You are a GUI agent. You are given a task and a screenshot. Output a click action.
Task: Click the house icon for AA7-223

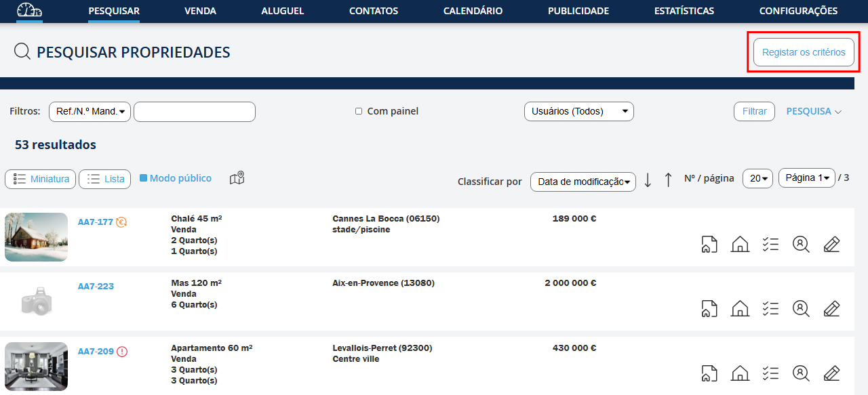click(740, 309)
